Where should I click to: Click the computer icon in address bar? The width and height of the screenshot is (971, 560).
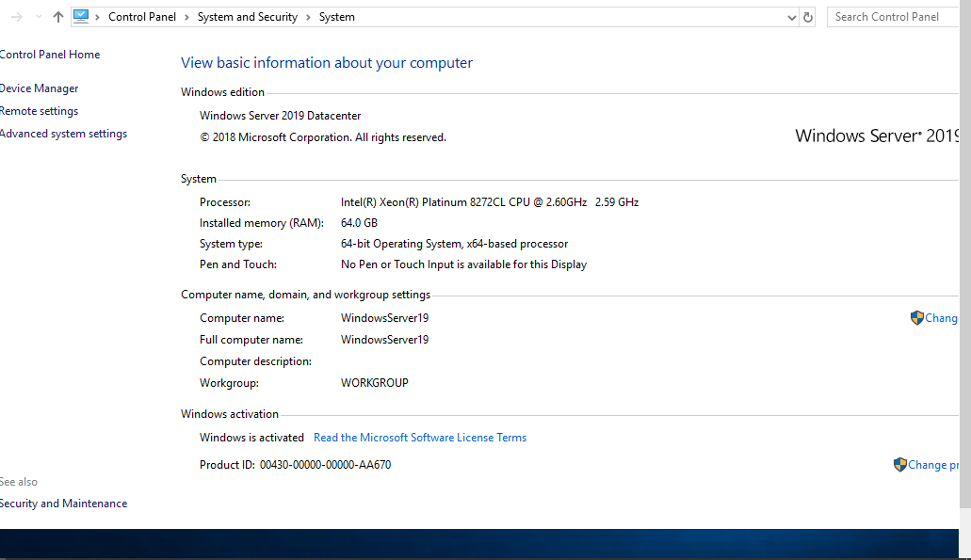pyautogui.click(x=81, y=17)
